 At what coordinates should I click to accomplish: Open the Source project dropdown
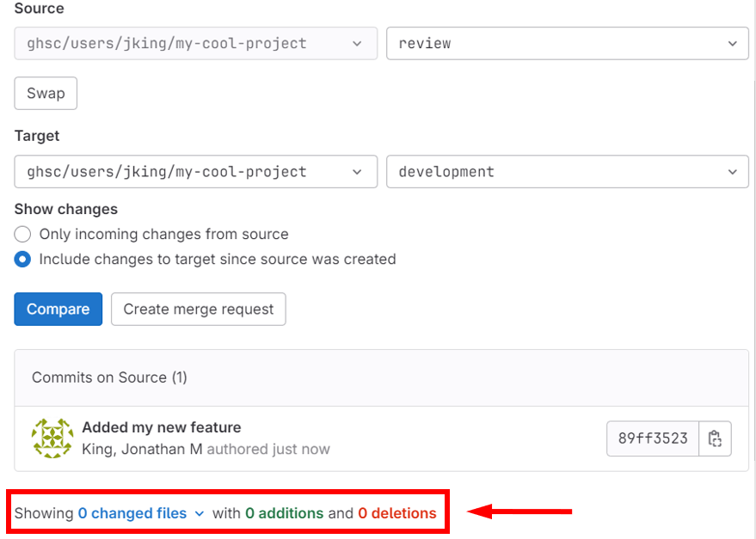tap(196, 43)
